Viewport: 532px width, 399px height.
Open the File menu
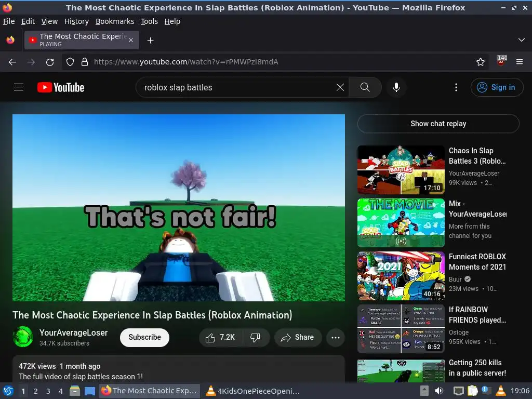(x=9, y=21)
